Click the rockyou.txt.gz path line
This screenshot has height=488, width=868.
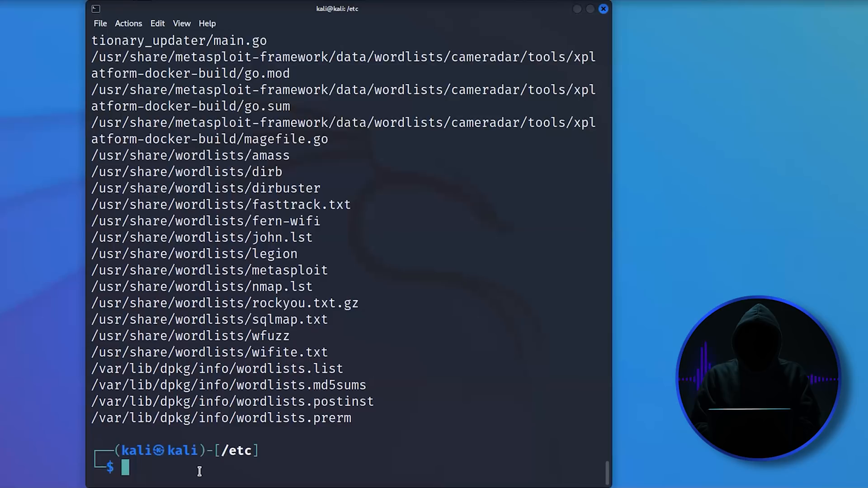click(x=225, y=303)
